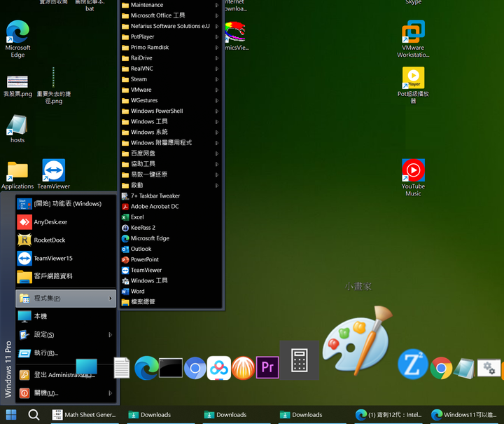Expand the Steam folder submenu
This screenshot has width=504, height=424.
(x=170, y=79)
